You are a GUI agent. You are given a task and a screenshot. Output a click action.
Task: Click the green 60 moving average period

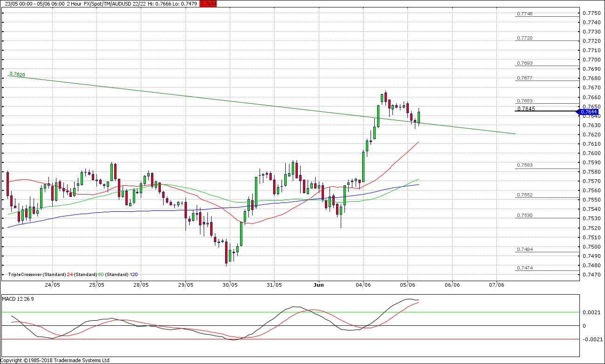click(x=101, y=275)
